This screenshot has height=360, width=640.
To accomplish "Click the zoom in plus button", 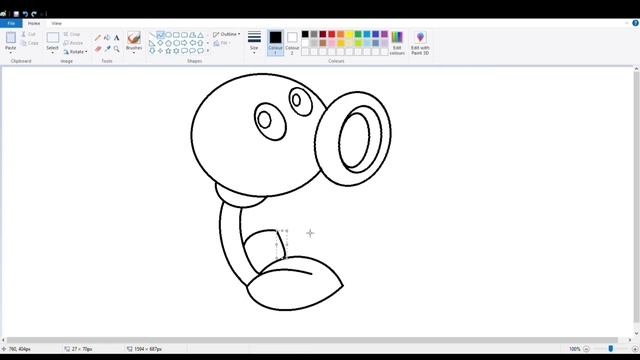I will tap(635, 349).
